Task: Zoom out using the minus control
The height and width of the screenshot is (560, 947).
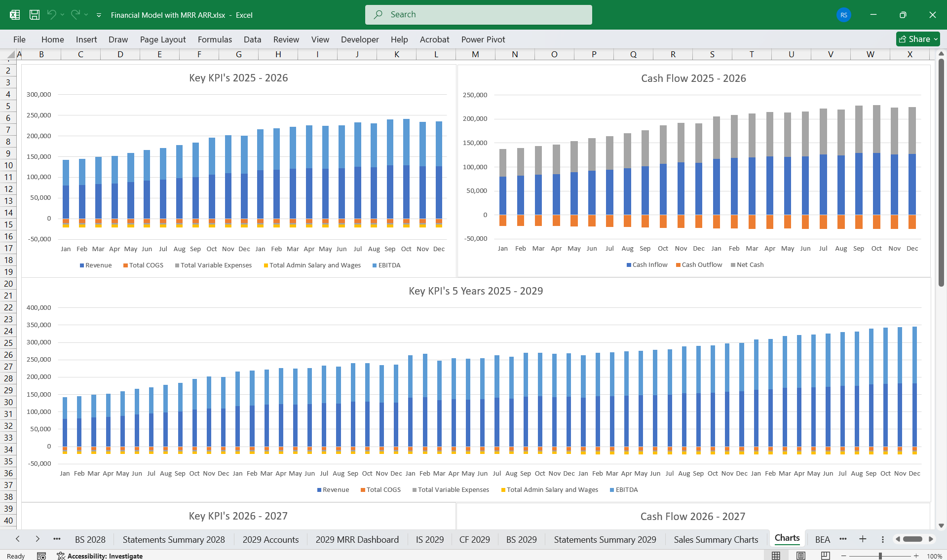Action: tap(843, 555)
